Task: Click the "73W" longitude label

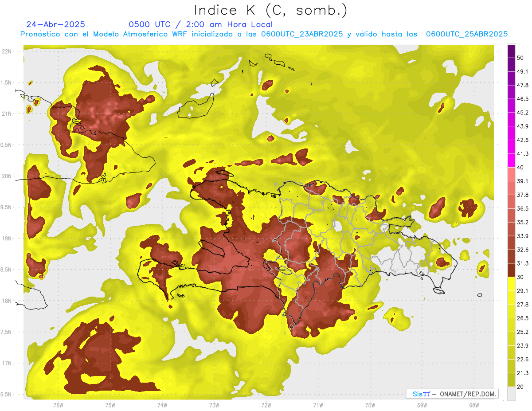Action: coord(214,405)
